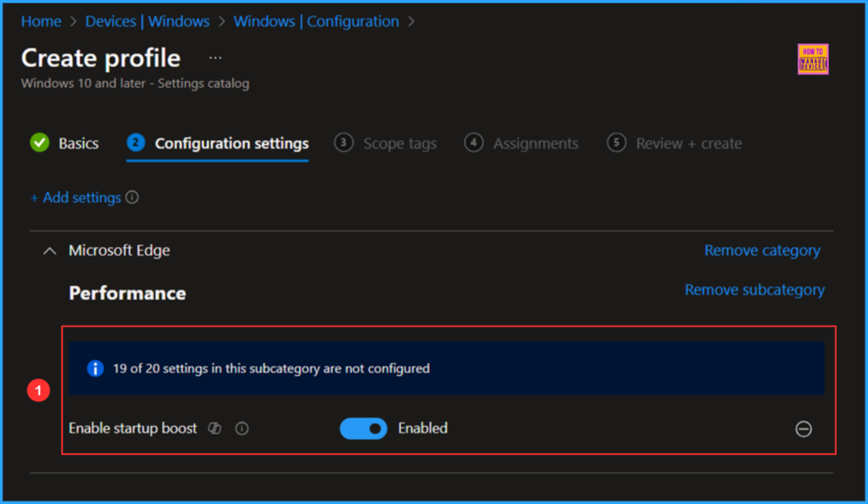Click the Enable startup boost label
This screenshot has height=504, width=868.
pyautogui.click(x=133, y=428)
